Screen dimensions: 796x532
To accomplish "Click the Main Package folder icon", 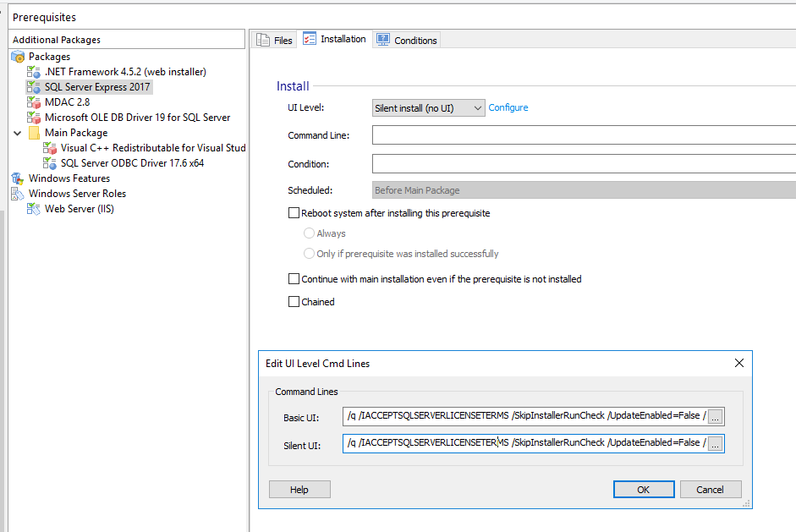I will click(34, 133).
